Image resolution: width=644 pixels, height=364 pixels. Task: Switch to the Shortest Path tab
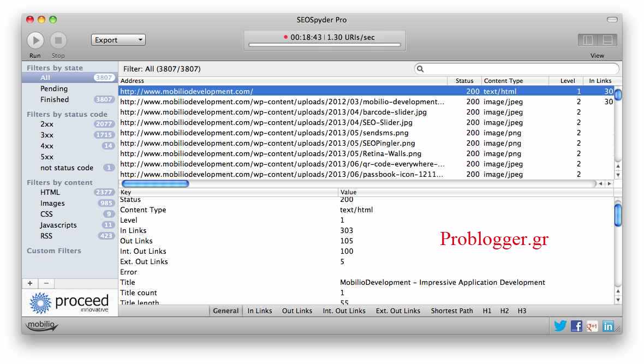[x=452, y=311]
